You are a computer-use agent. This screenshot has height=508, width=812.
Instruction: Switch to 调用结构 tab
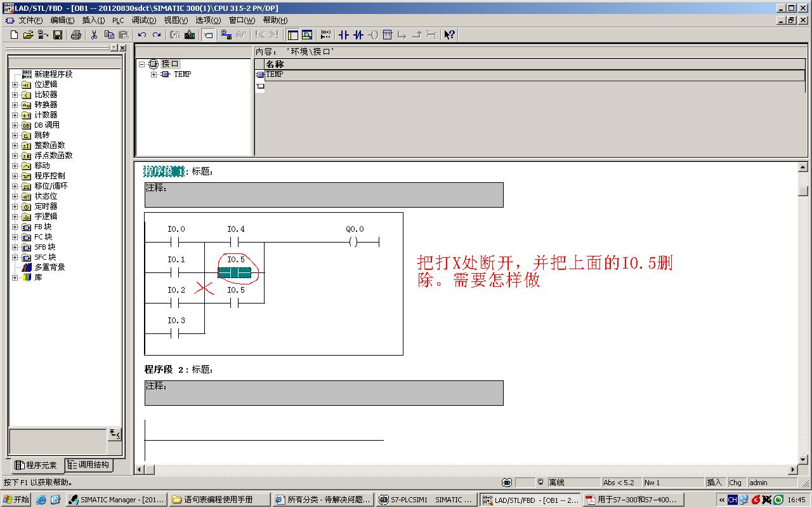click(x=88, y=465)
